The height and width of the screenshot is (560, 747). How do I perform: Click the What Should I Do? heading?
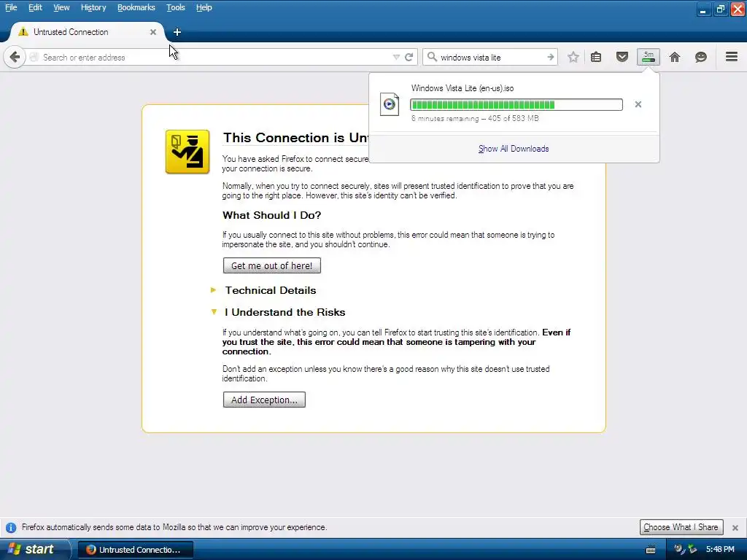[272, 215]
